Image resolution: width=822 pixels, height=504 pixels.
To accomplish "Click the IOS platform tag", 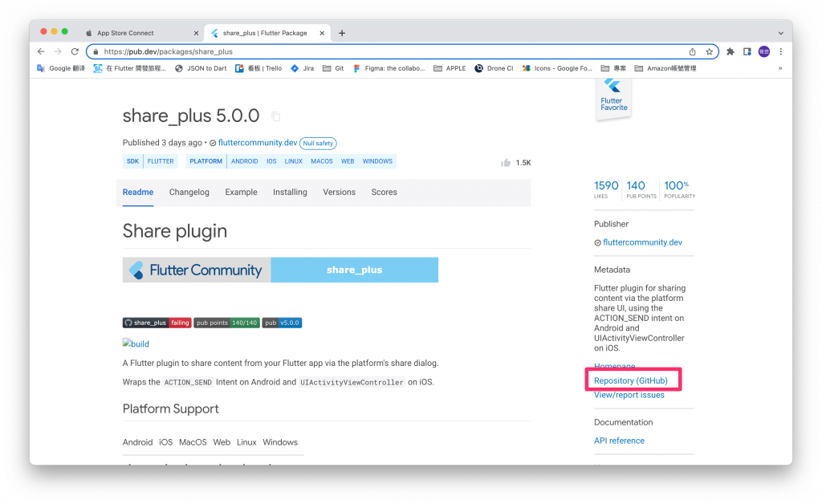I will click(x=271, y=161).
